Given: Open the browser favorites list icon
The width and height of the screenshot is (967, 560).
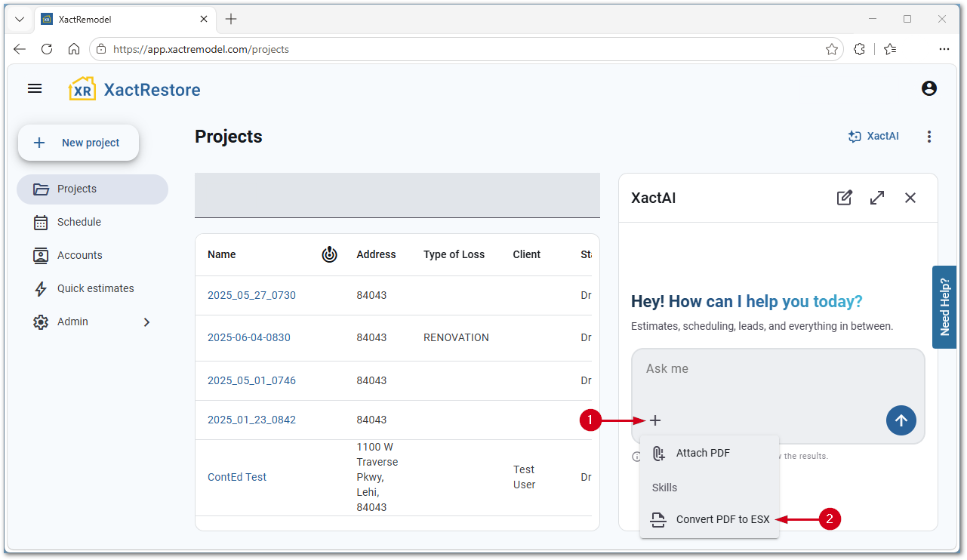Looking at the screenshot, I should pos(890,49).
